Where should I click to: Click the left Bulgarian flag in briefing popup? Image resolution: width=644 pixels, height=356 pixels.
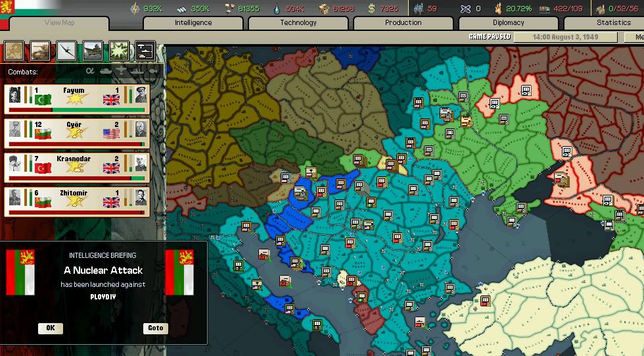pyautogui.click(x=20, y=272)
